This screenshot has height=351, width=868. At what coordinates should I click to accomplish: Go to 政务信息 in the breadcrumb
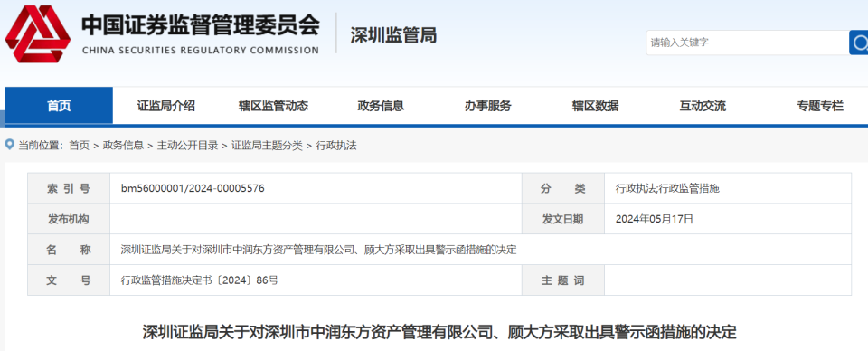[x=123, y=146]
